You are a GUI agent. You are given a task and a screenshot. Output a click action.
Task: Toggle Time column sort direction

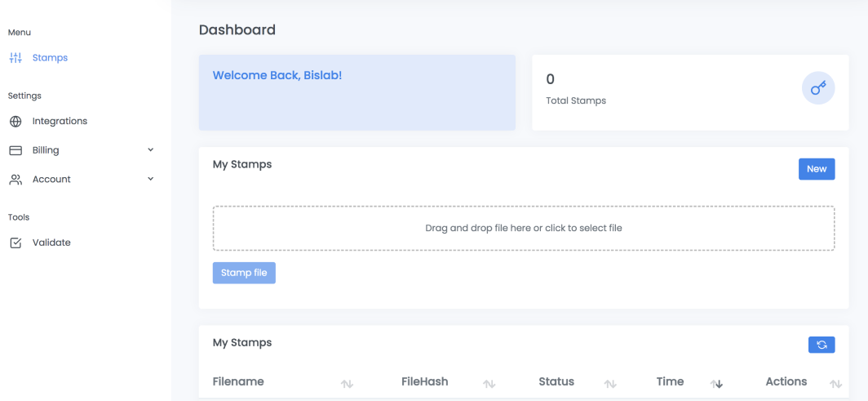717,383
